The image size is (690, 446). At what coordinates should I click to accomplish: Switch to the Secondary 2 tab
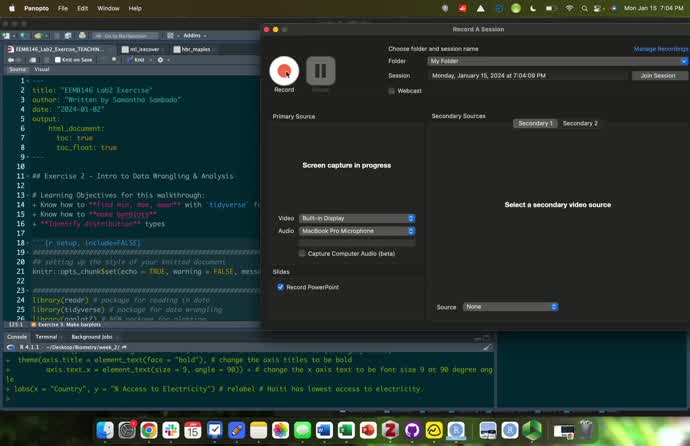click(580, 123)
